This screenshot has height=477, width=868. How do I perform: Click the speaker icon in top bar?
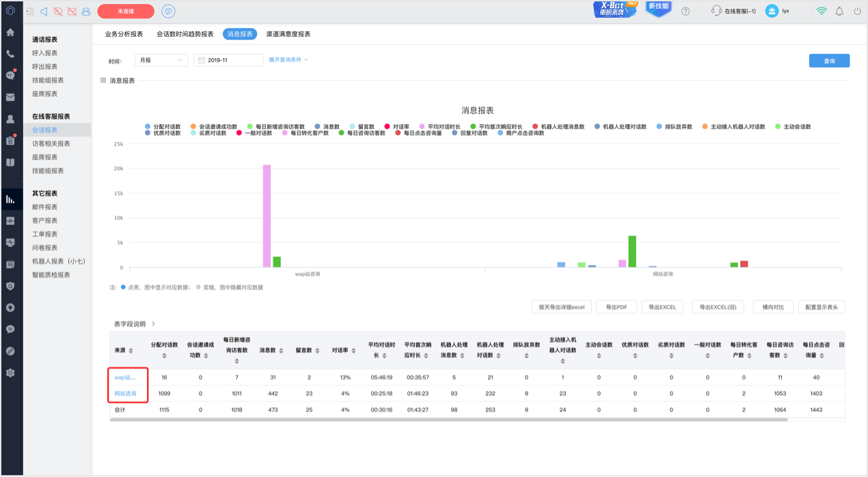[44, 12]
